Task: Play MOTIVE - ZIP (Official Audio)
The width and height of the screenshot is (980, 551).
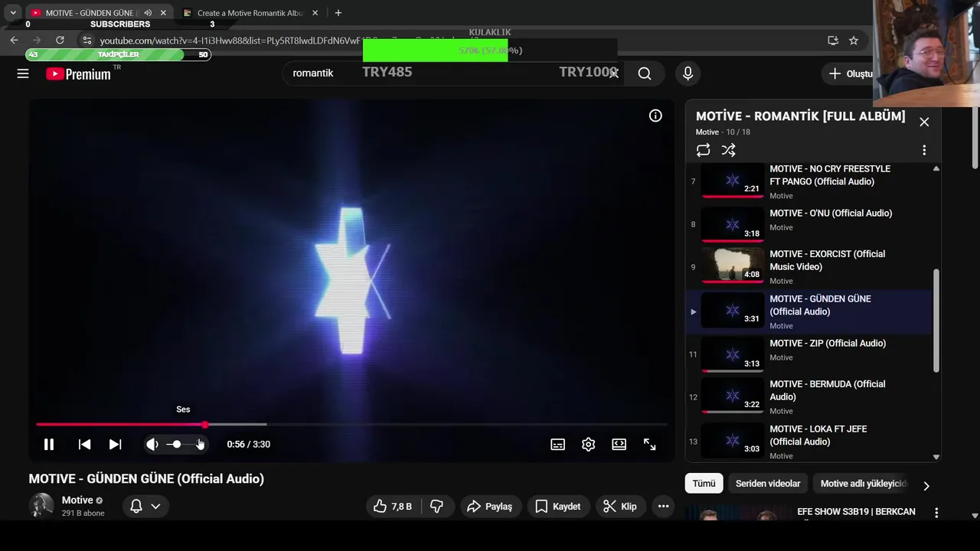Action: (808, 354)
